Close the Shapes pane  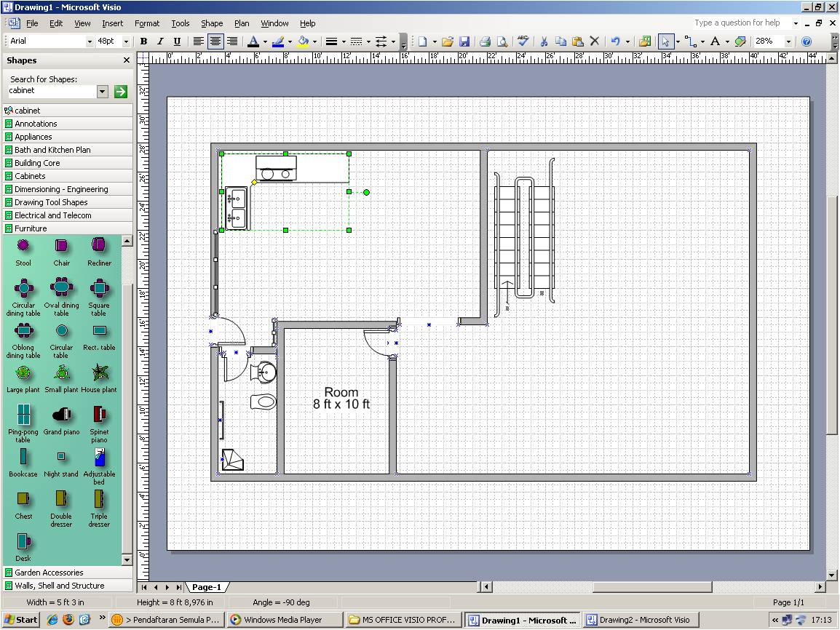coord(127,60)
